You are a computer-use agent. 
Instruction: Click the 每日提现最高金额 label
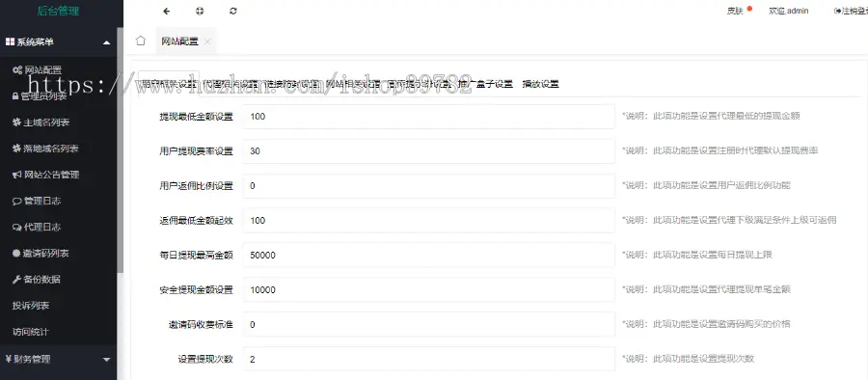pos(196,256)
